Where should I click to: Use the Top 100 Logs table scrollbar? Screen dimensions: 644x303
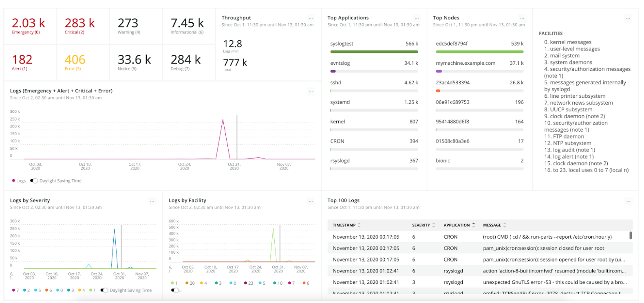pyautogui.click(x=631, y=235)
